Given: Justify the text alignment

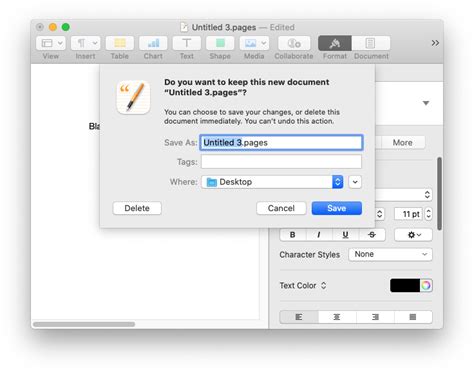Looking at the screenshot, I should tap(413, 317).
